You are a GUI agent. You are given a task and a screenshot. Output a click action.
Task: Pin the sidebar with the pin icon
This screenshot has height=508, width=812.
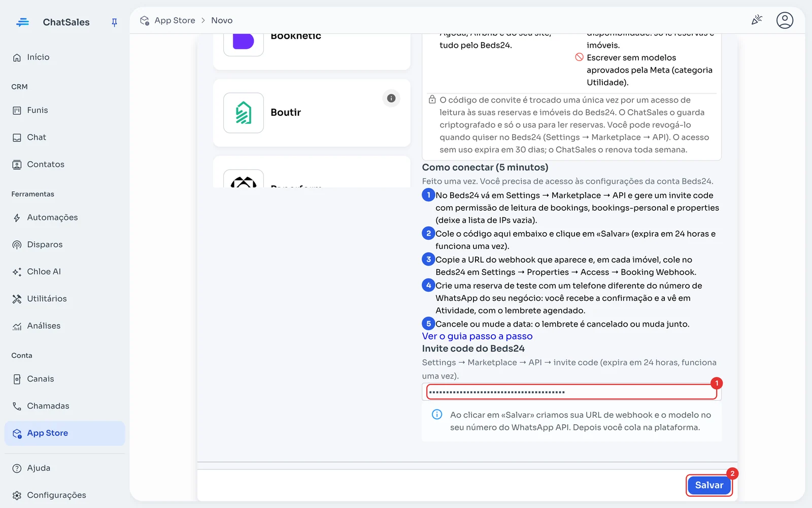pos(114,22)
